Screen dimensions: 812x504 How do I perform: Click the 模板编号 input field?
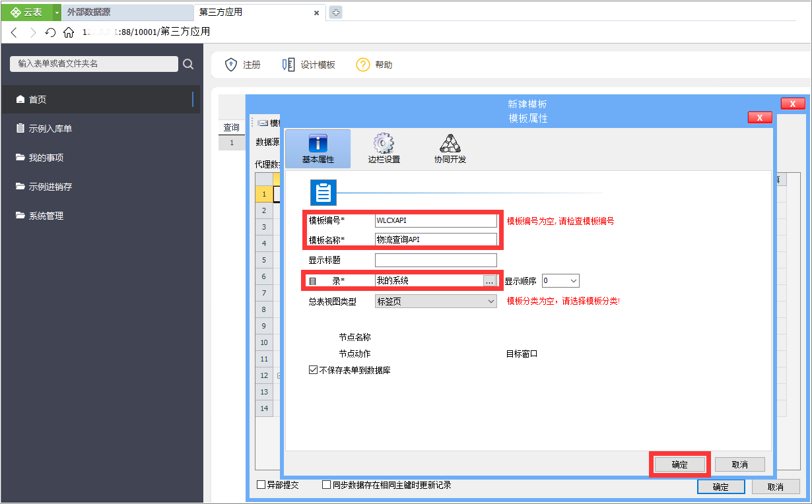(x=436, y=221)
